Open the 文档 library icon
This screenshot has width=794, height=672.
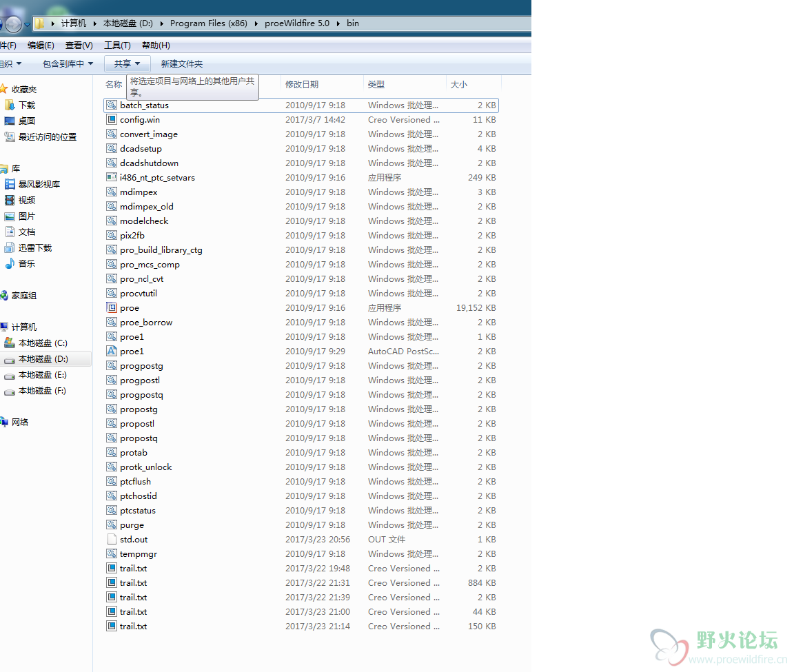tap(10, 232)
